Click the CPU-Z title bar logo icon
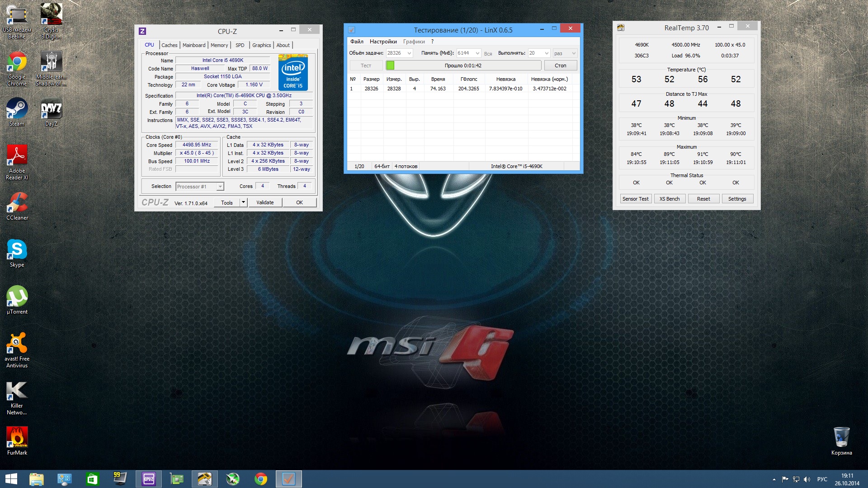 [x=142, y=31]
